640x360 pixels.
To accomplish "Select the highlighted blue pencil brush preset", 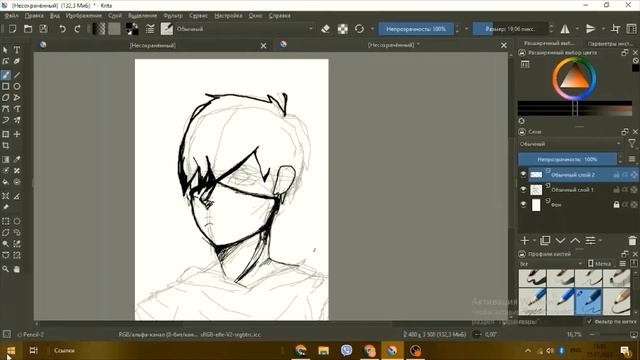I will coord(588,301).
